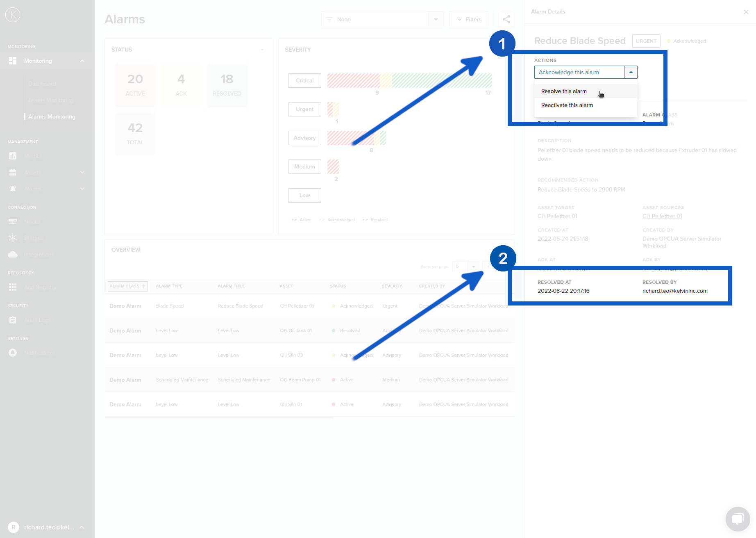Close the Alarm Details panel

pos(746,12)
